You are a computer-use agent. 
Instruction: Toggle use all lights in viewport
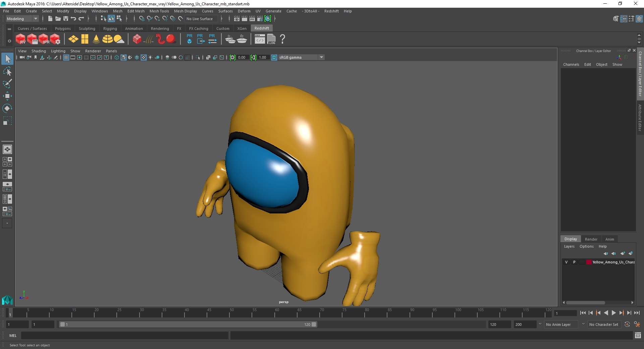(150, 57)
